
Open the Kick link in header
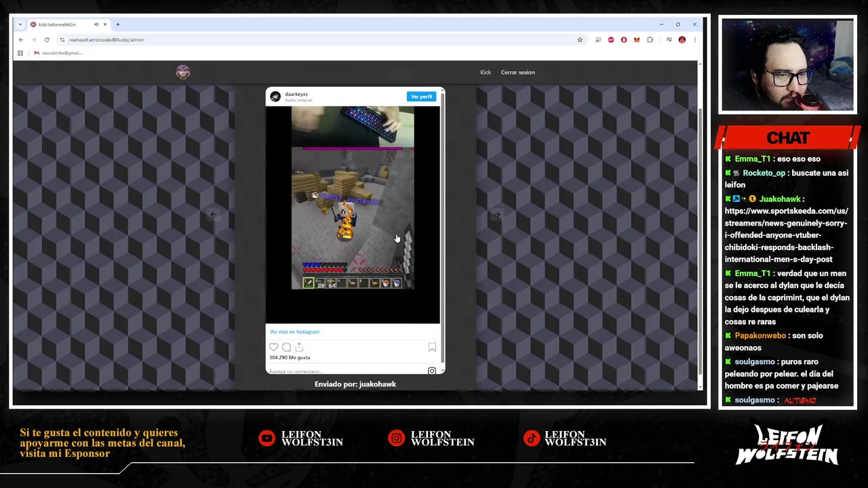[x=486, y=73]
